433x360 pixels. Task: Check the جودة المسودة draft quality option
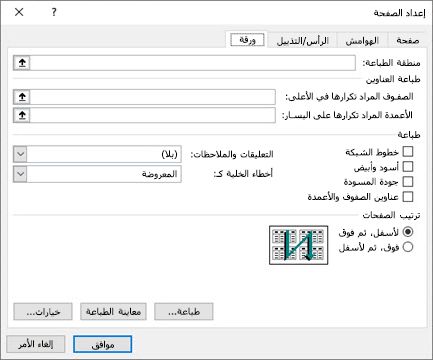408,182
